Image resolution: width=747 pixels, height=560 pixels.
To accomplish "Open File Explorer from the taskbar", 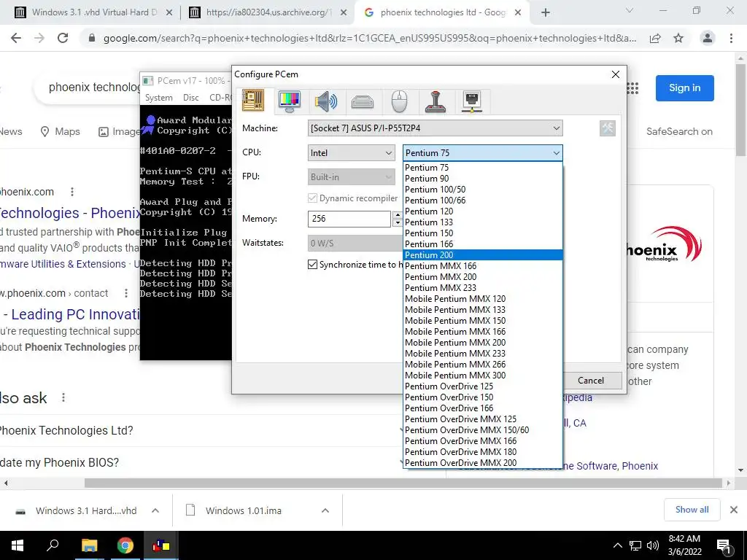I will click(x=89, y=545).
